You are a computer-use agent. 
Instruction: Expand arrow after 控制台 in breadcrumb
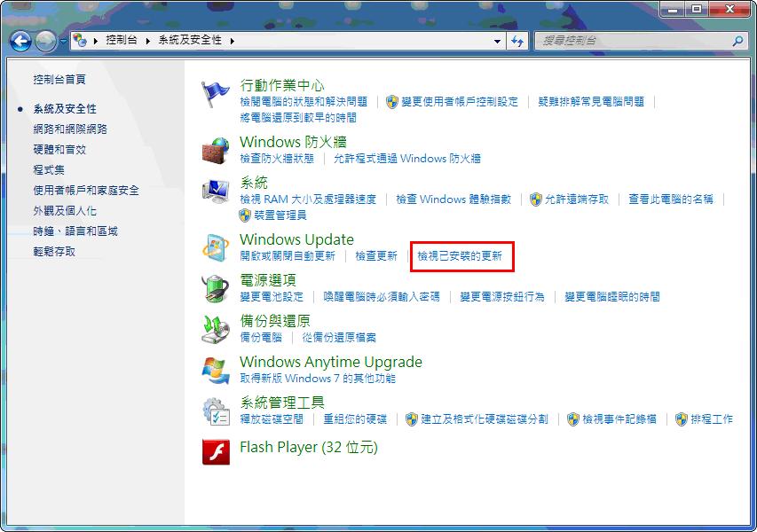147,41
